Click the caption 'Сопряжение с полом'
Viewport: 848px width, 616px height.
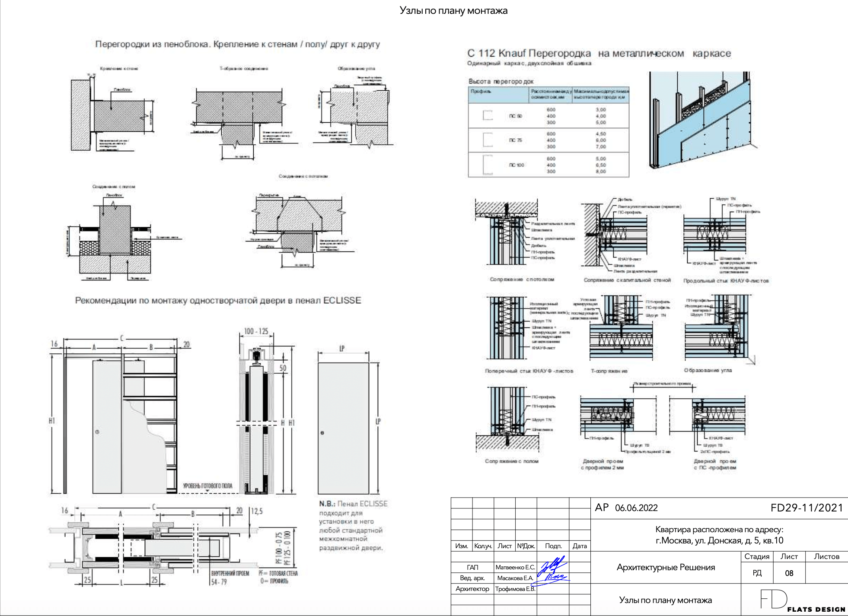tap(512, 461)
